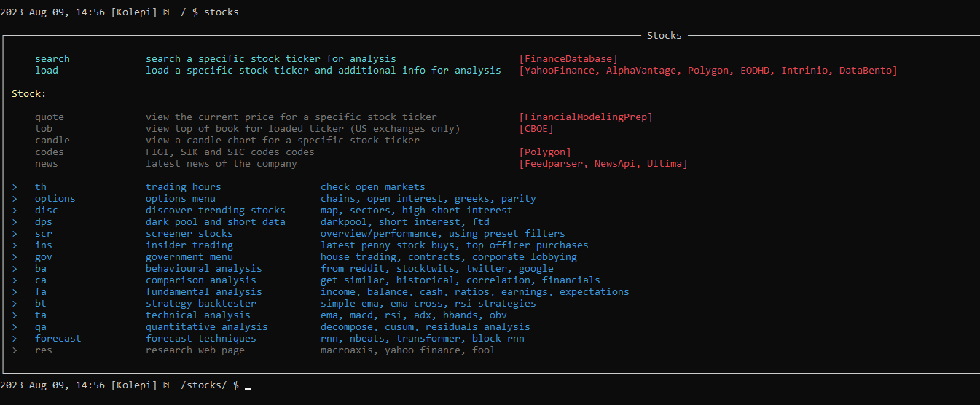
Task: Click the cursor at the /stocks/ prompt
Action: [x=248, y=388]
